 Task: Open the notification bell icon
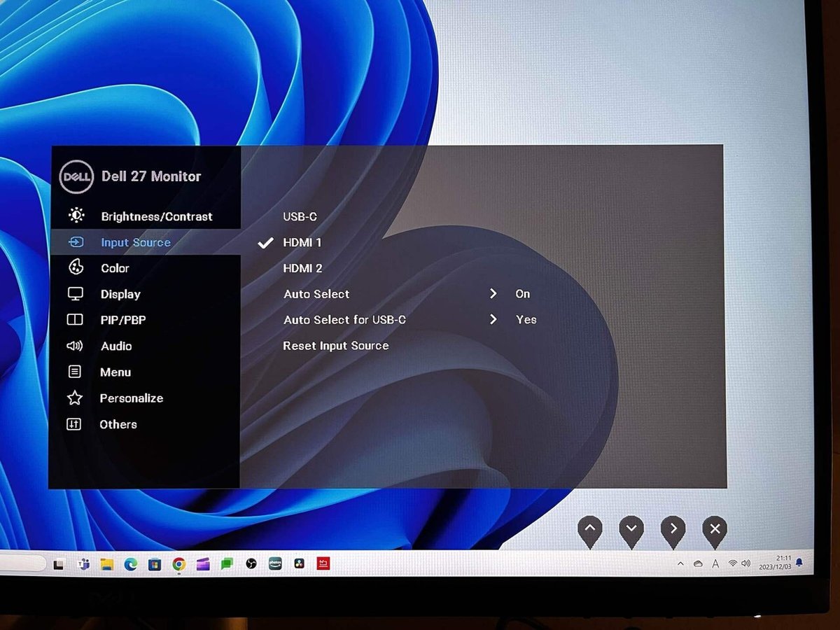click(x=799, y=562)
